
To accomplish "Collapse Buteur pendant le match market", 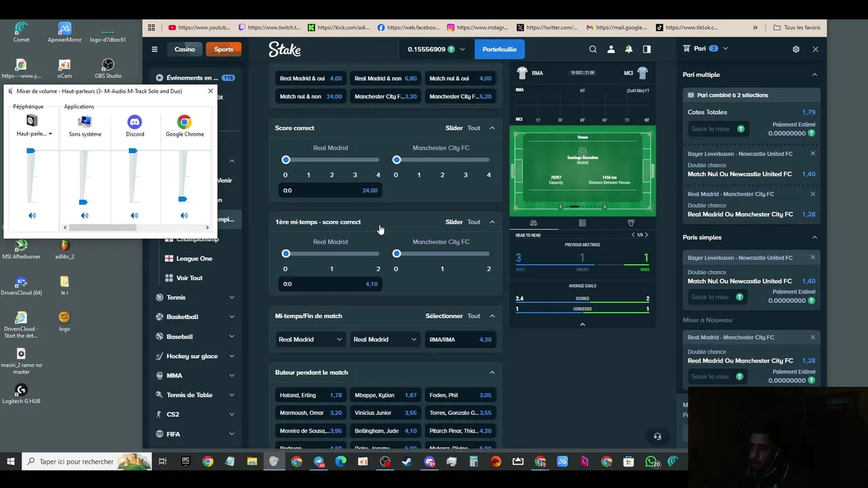I will [x=492, y=372].
